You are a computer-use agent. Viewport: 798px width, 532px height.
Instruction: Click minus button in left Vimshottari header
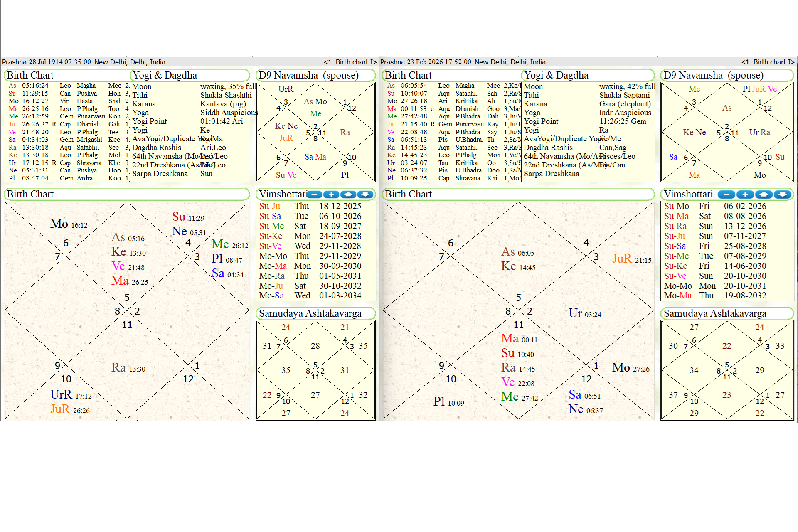point(315,195)
